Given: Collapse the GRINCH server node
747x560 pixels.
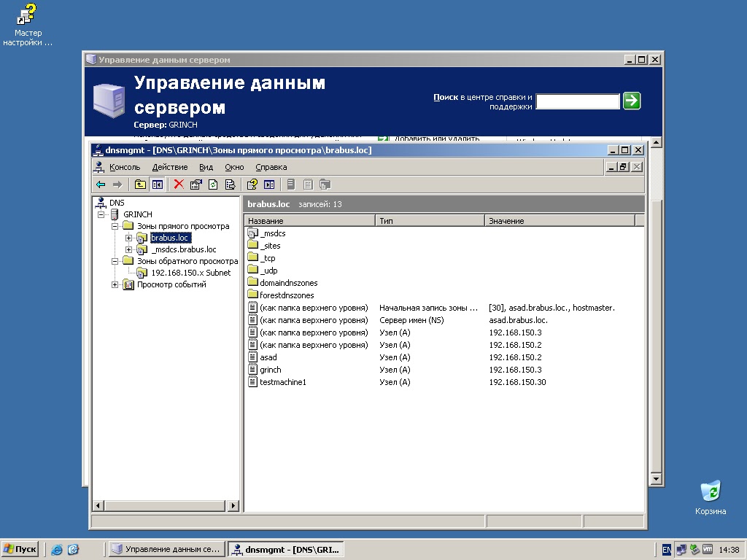Looking at the screenshot, I should click(x=101, y=215).
